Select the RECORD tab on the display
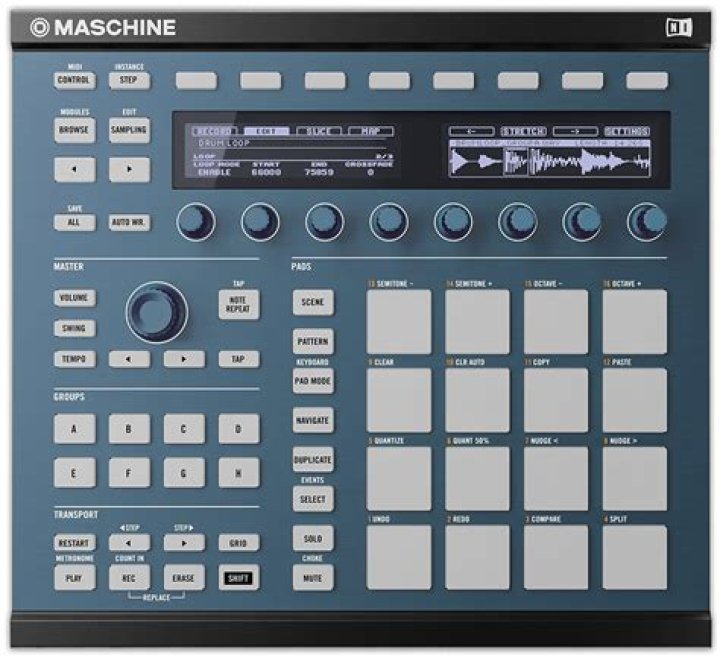720x658 pixels. point(214,131)
